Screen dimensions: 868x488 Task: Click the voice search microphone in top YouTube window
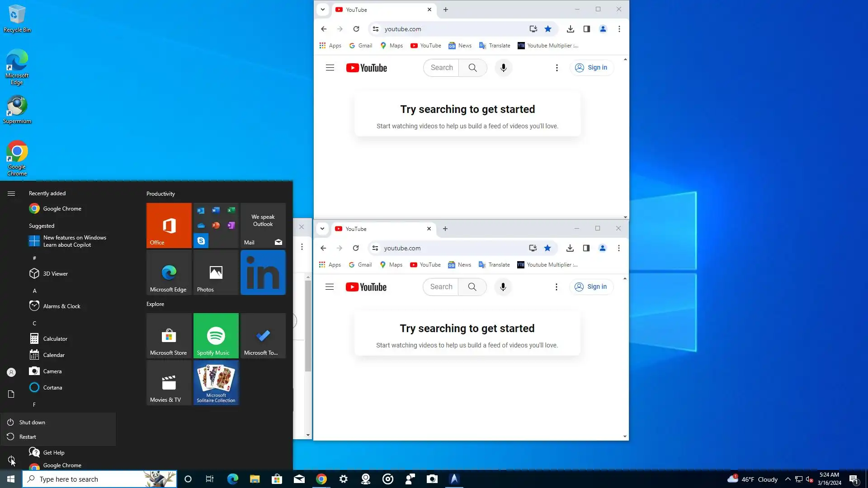[503, 68]
